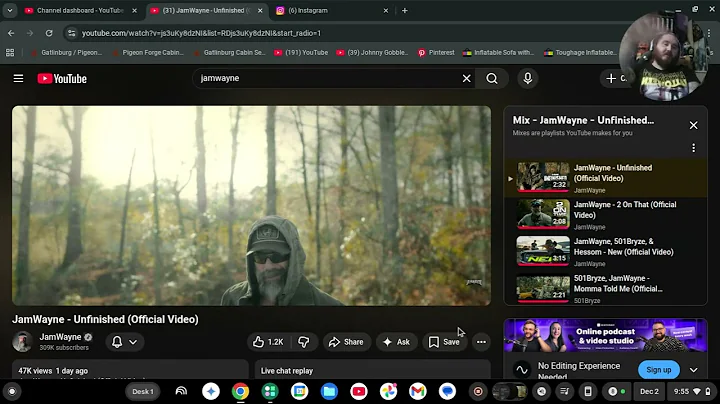Viewport: 720px width, 404px height.
Task: Open the YouTube app on the shelf
Action: [x=359, y=392]
